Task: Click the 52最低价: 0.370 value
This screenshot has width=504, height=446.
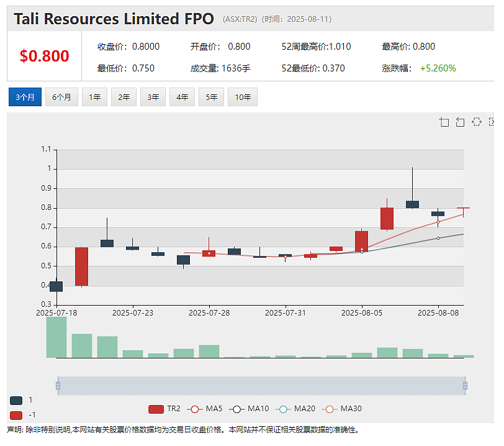Action: (313, 68)
